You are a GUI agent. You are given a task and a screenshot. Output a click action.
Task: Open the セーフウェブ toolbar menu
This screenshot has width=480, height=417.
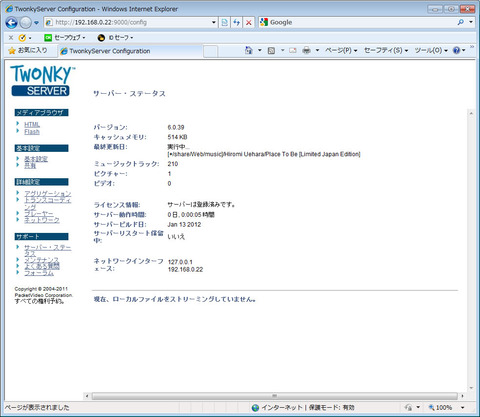[x=65, y=38]
